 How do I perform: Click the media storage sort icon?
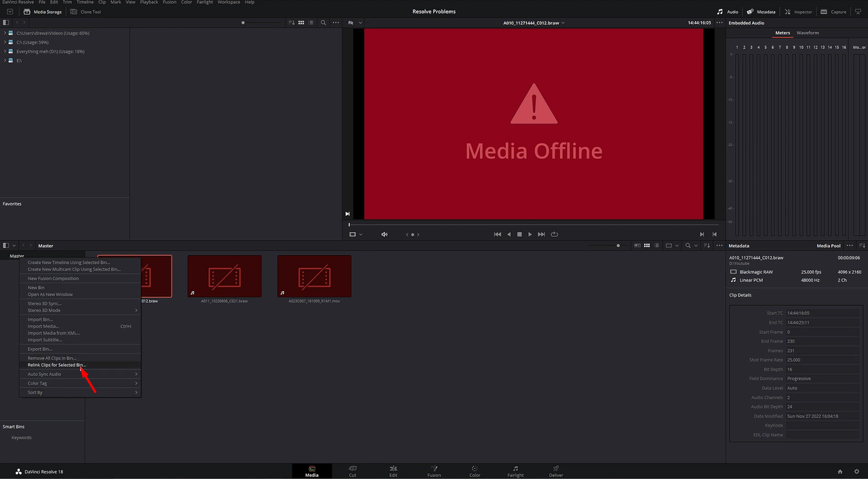point(292,22)
